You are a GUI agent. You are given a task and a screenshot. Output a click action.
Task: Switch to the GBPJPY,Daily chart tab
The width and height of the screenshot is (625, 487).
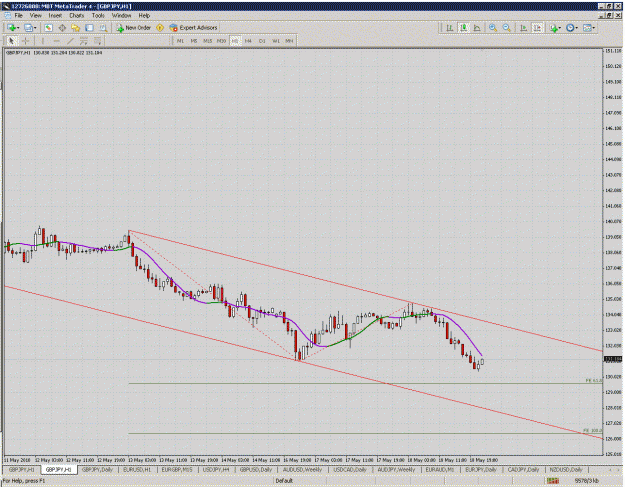coord(97,470)
